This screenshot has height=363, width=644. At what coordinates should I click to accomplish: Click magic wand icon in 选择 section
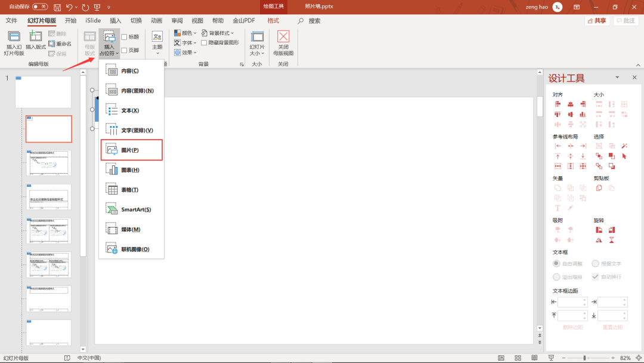tap(624, 146)
